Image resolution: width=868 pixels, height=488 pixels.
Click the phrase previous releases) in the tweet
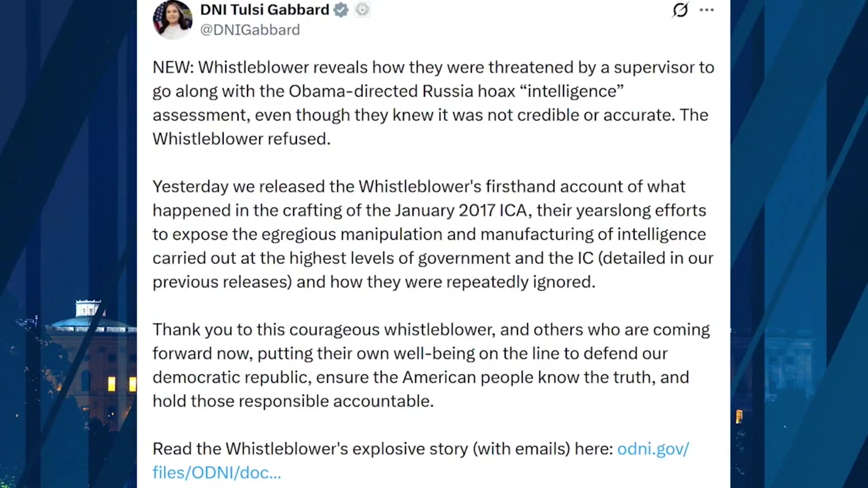point(222,282)
